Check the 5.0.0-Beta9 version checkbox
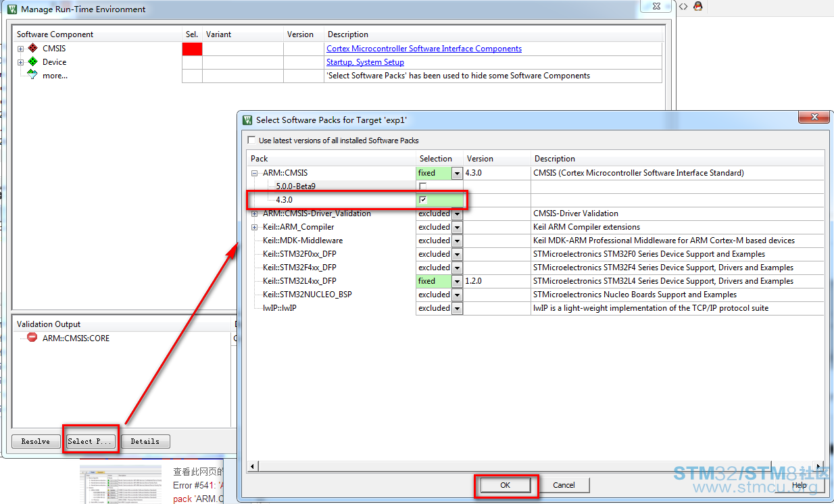Image resolution: width=834 pixels, height=504 pixels. coord(423,186)
